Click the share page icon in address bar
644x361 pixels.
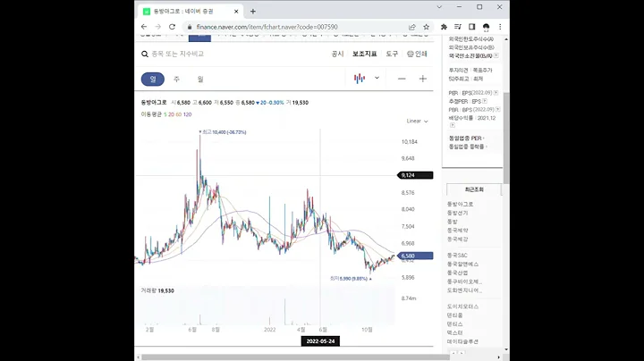(412, 27)
